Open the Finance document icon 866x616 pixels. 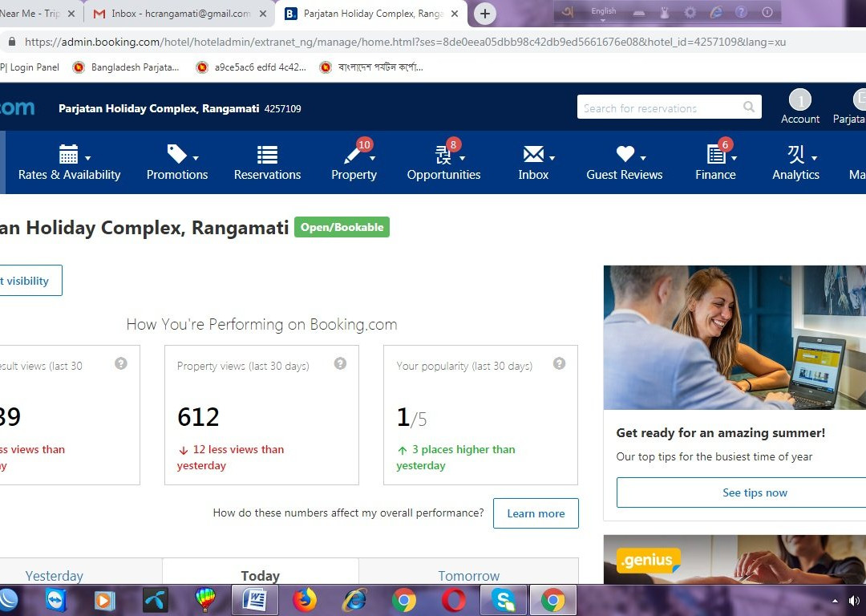[x=715, y=154]
